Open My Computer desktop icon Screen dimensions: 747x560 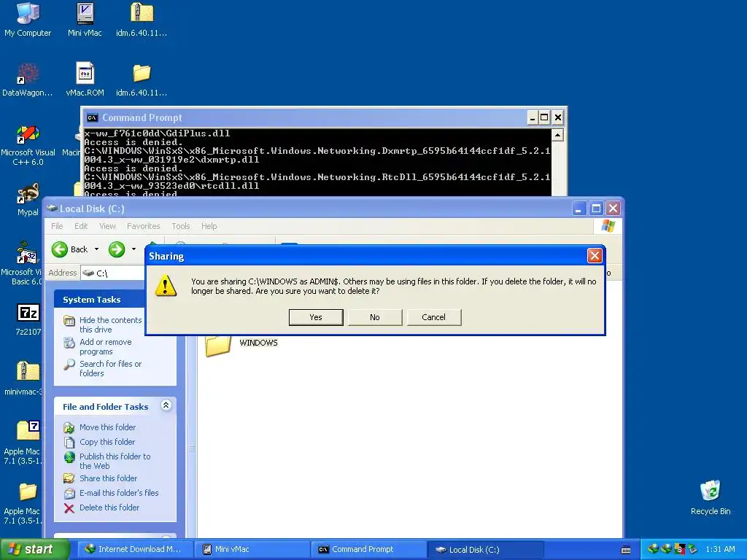point(28,13)
